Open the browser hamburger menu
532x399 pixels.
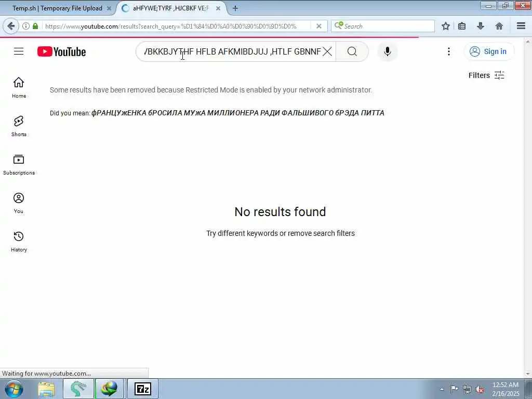tap(521, 26)
